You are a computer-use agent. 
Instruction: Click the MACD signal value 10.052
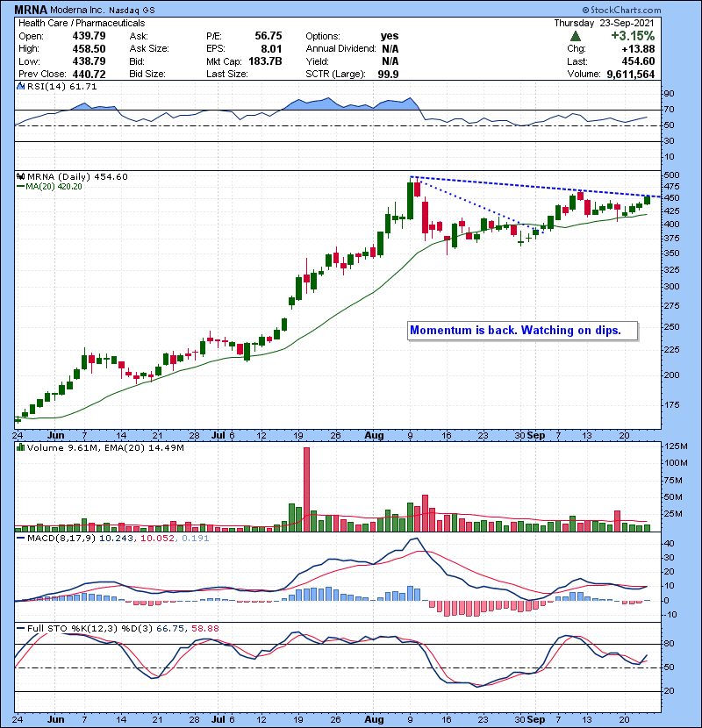(157, 539)
